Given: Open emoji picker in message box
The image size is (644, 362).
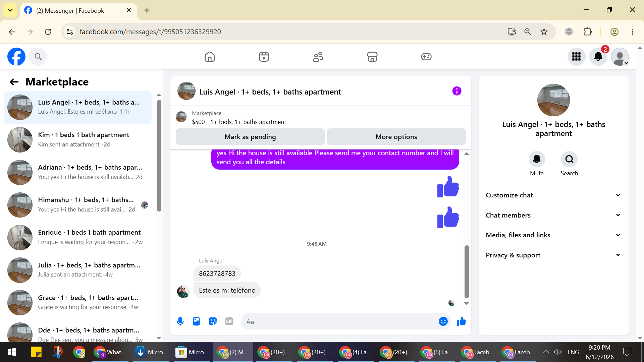Looking at the screenshot, I should pos(443,321).
